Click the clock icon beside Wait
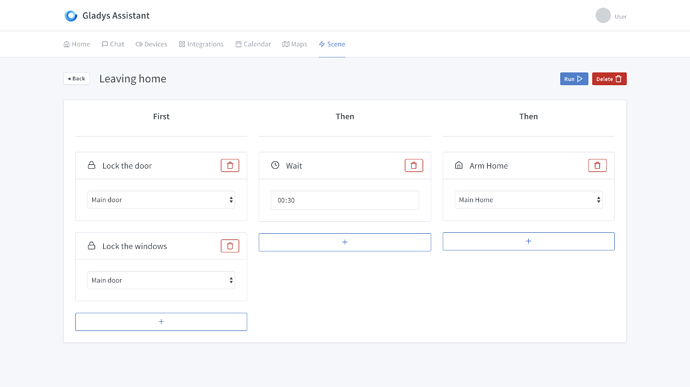This screenshot has height=387, width=690. pyautogui.click(x=275, y=165)
